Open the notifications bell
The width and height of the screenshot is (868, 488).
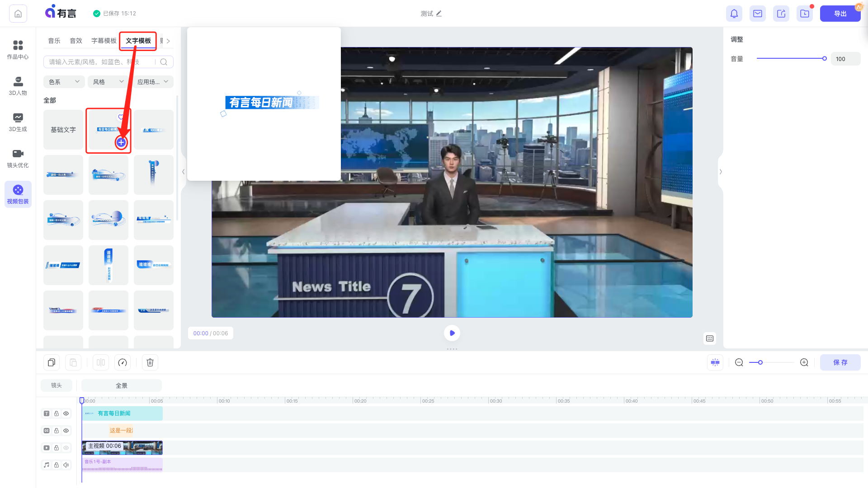point(734,14)
